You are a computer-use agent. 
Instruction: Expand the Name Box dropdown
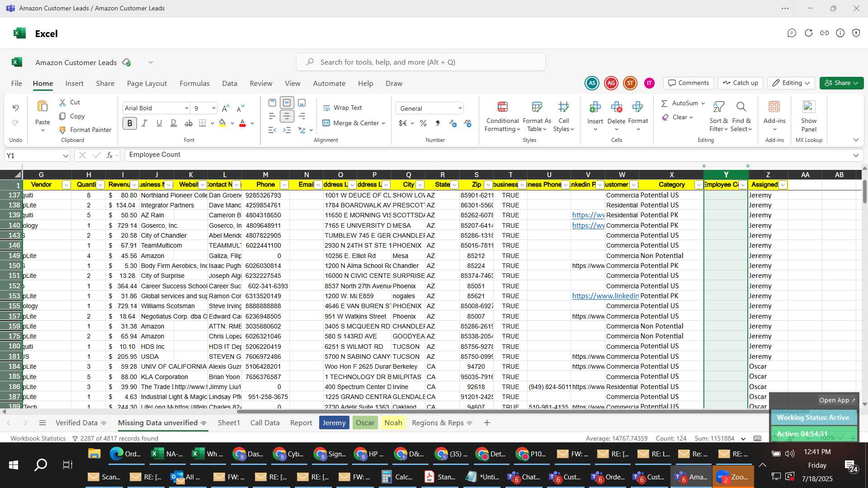pyautogui.click(x=66, y=156)
